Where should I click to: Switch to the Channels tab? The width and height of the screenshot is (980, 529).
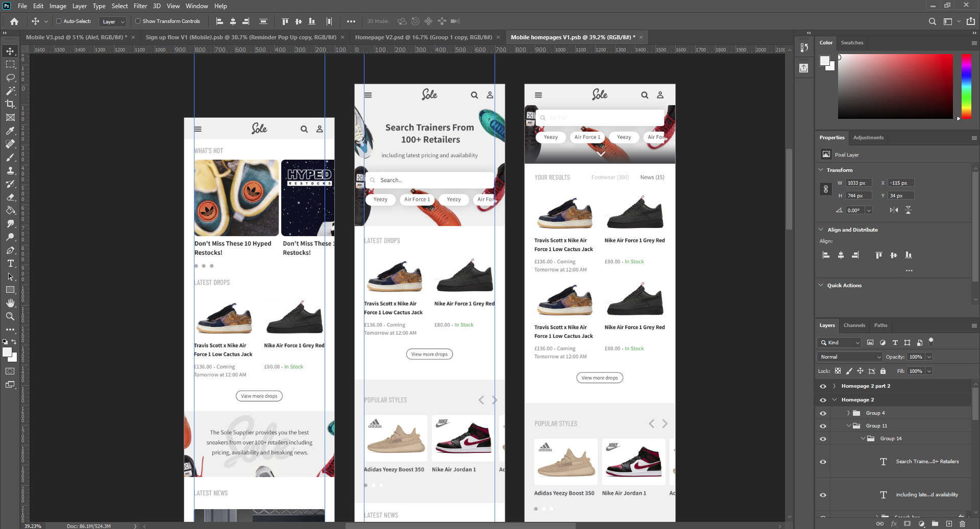tap(854, 325)
